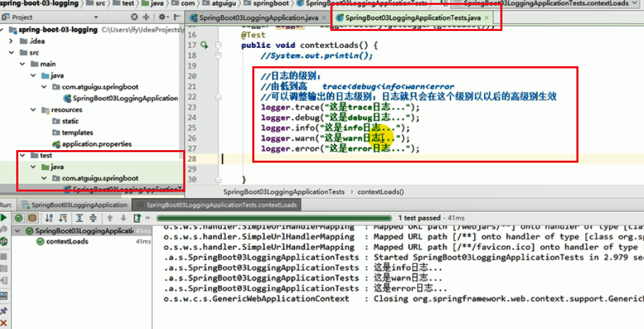Select spring-boot-03-logging project root

(x=53, y=30)
